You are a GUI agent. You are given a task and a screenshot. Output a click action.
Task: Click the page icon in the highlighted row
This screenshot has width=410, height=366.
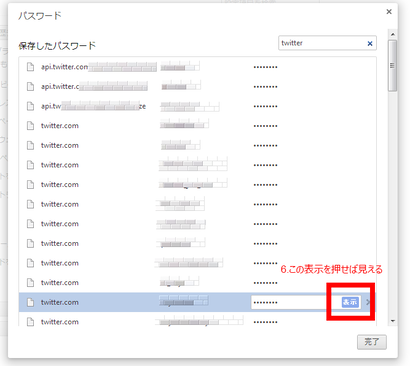coord(30,302)
